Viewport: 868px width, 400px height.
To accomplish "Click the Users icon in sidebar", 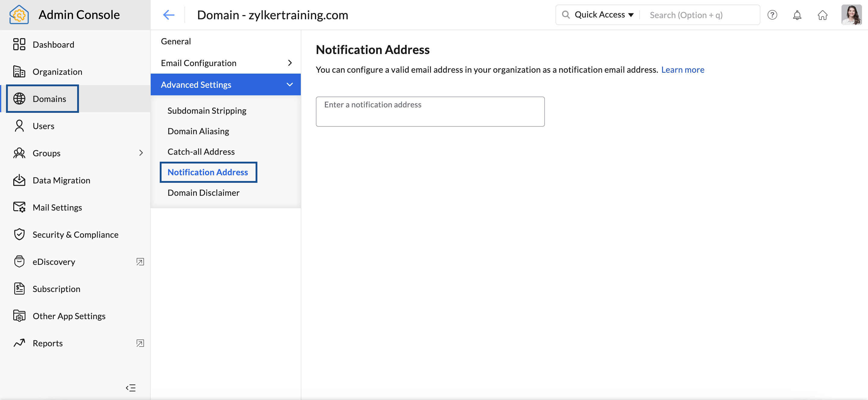I will click(18, 125).
